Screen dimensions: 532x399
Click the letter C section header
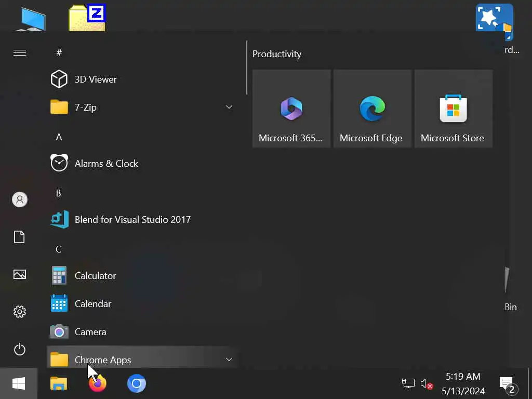pos(59,249)
